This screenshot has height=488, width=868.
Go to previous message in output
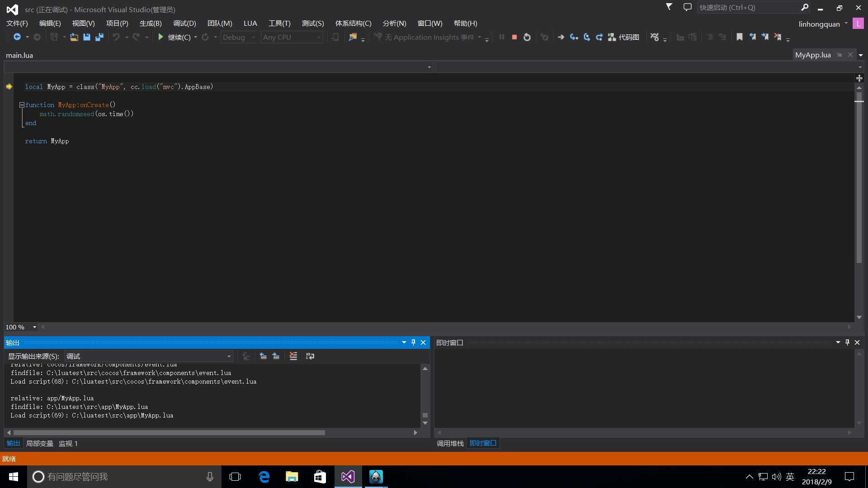pyautogui.click(x=263, y=356)
